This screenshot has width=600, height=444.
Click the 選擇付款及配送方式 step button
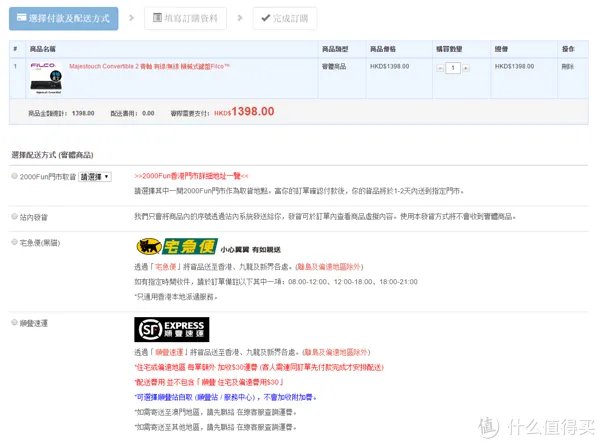pos(64,18)
